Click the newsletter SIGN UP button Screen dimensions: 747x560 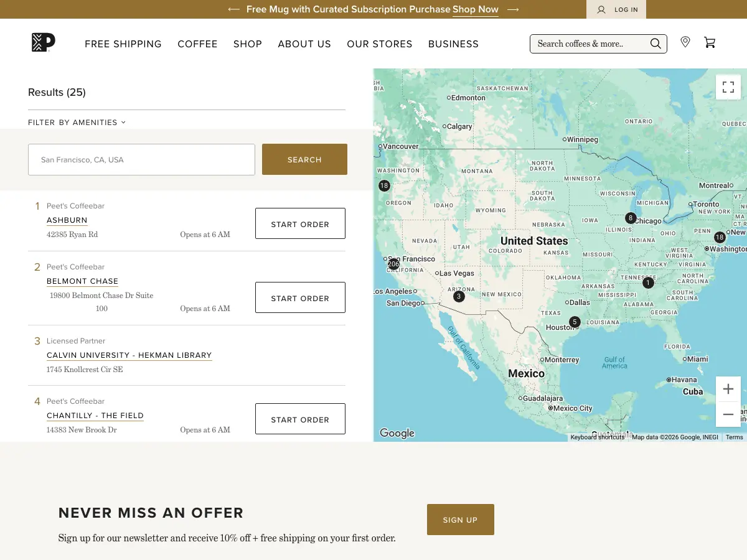click(x=461, y=520)
